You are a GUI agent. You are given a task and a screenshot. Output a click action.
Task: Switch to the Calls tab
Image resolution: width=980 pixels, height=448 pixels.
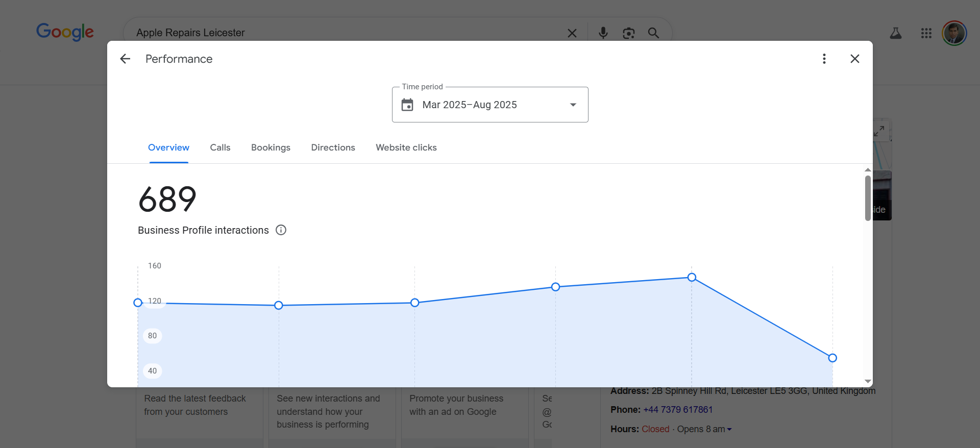tap(220, 147)
